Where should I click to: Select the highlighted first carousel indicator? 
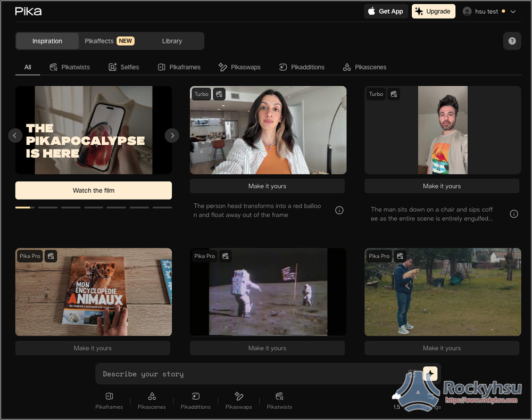(x=25, y=208)
